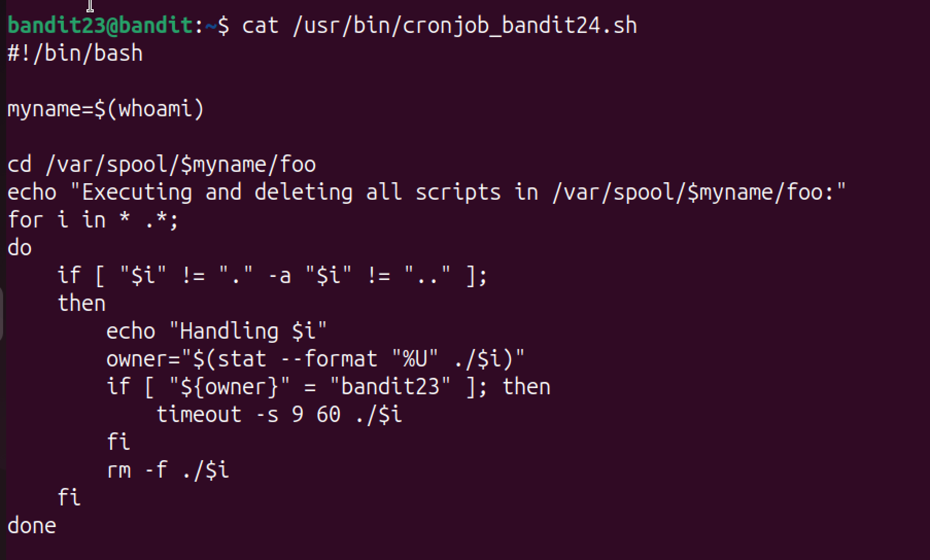
Task: Click the myname=$(whoami) line
Action: tap(106, 109)
